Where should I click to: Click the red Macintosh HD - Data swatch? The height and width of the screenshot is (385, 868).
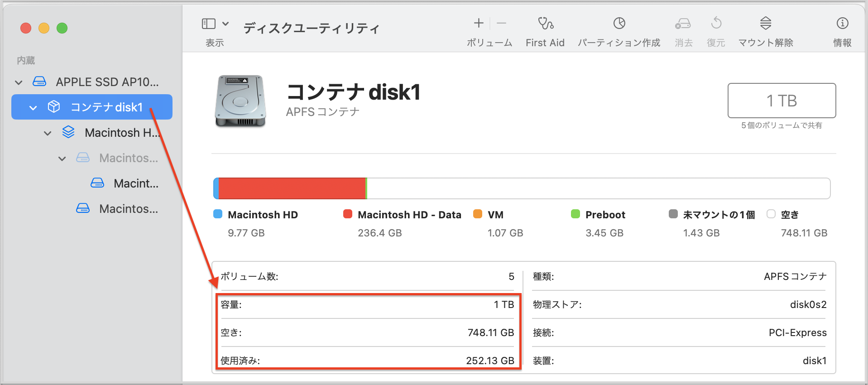tap(347, 214)
